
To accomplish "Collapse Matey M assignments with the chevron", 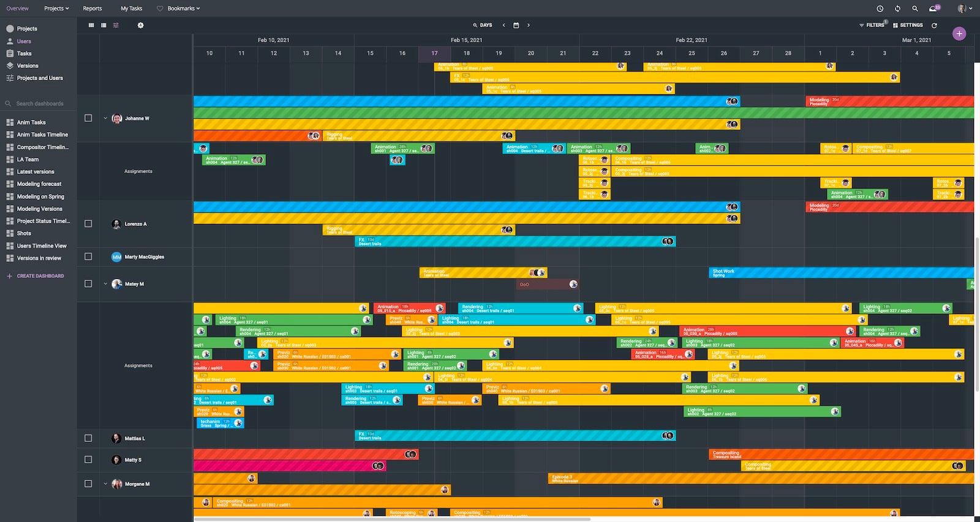I will [105, 284].
